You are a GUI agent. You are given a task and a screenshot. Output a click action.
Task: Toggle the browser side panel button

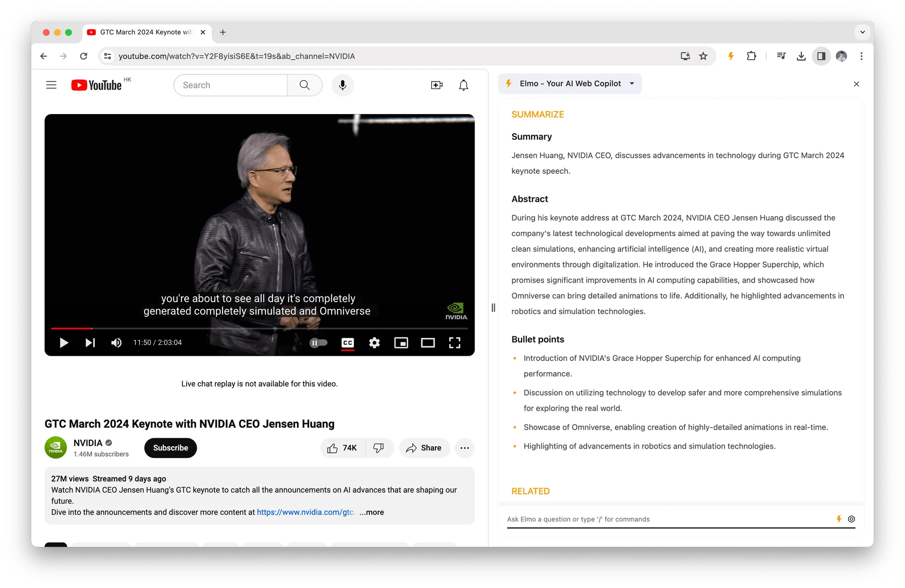tap(821, 56)
